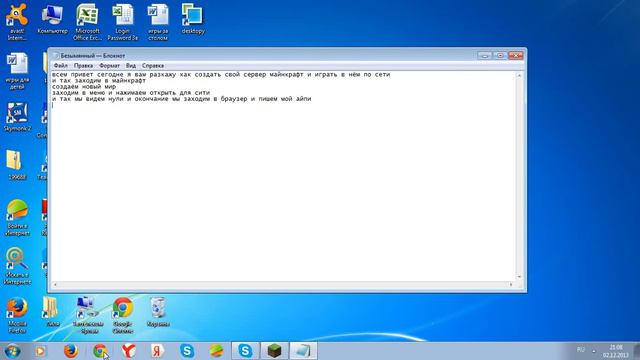
Task: Switch to the Minecraft grass block taskbar button
Action: click(x=274, y=351)
